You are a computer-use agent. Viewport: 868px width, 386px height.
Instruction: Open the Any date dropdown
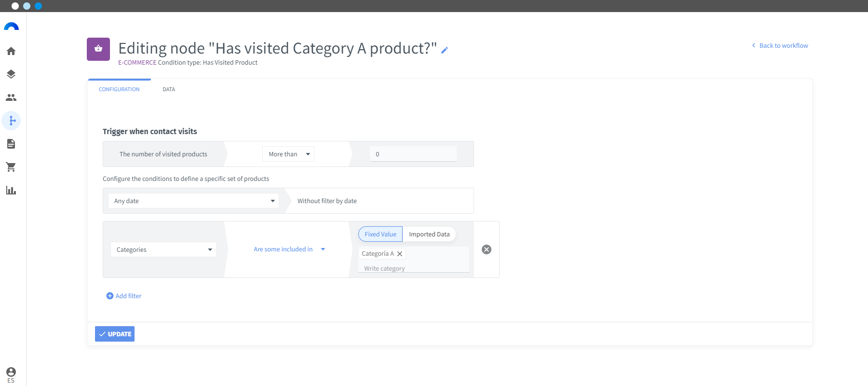pyautogui.click(x=193, y=201)
